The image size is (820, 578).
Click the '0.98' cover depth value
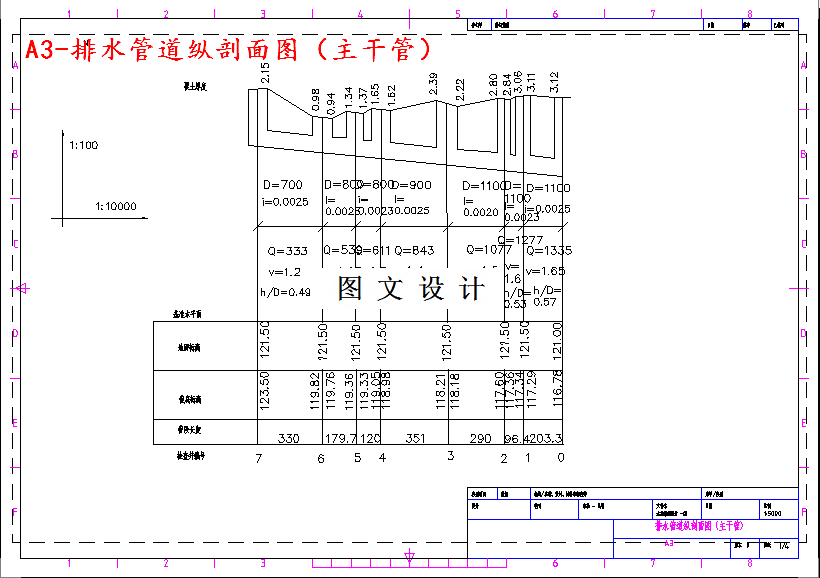[315, 99]
